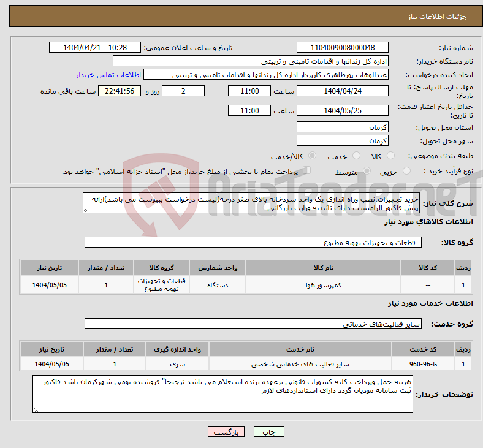The image size is (483, 448).
Task: Select the خدمت radio button
Action: (x=356, y=156)
